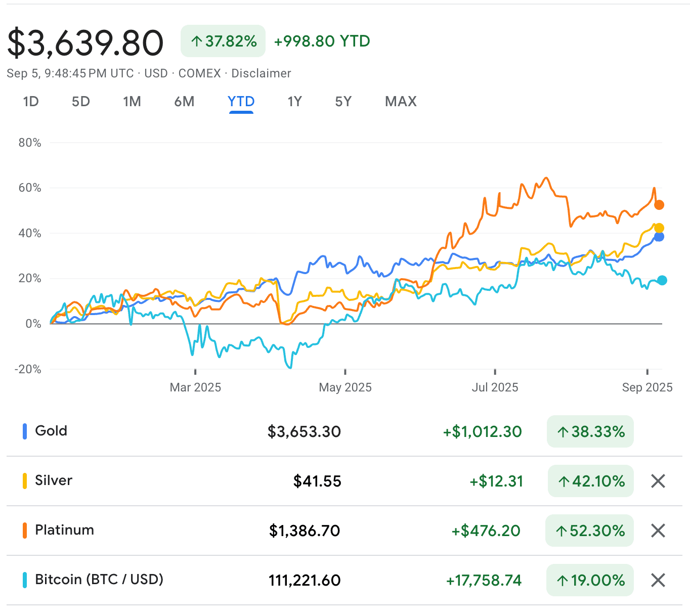Click the cyan Bitcoin endpoint dot
This screenshot has height=616, width=690.
[x=662, y=280]
